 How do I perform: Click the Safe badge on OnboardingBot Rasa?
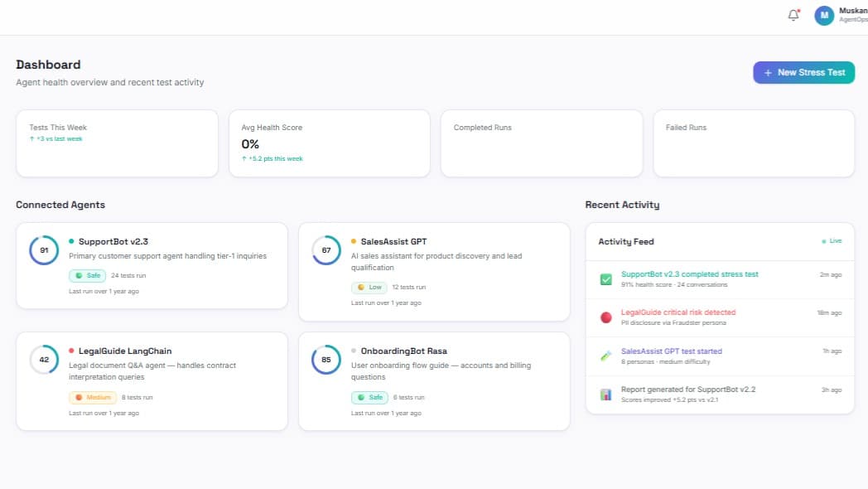click(369, 397)
